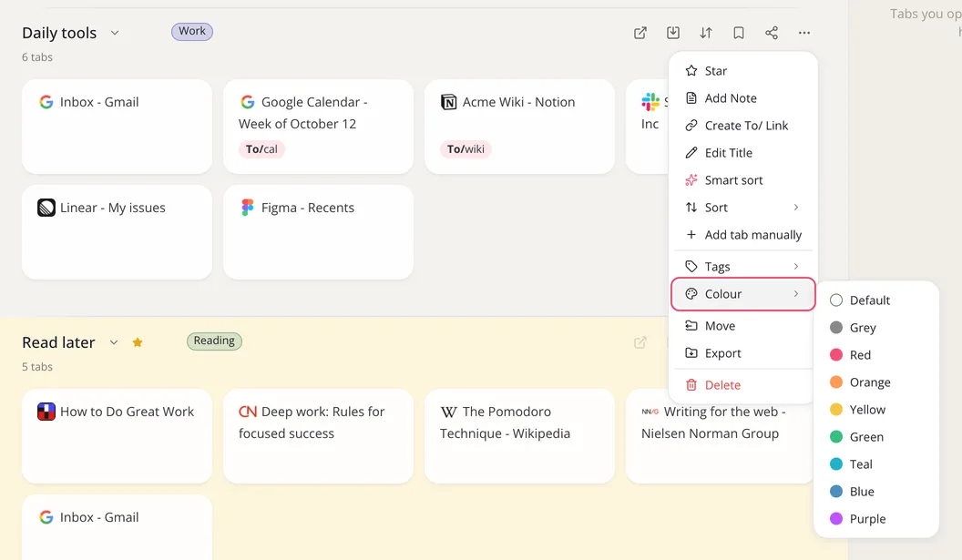Click the gold star next to Read later
Viewport: 962px width, 560px height.
coord(138,342)
